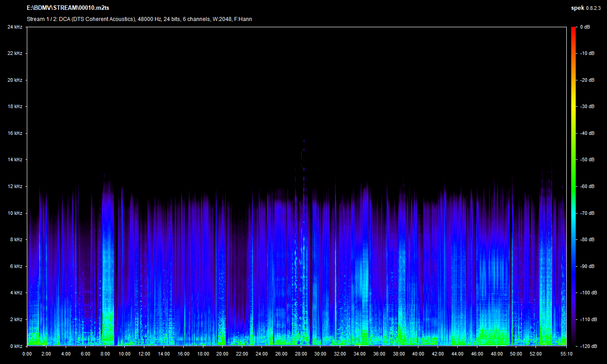Click the 28:00 time axis marker
The image size is (607, 364).
(x=300, y=354)
